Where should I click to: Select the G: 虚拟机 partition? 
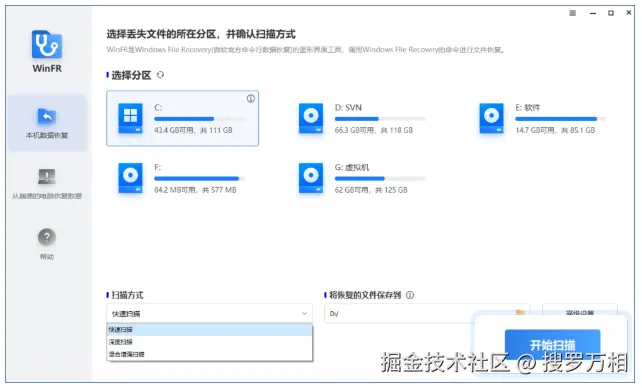(x=362, y=178)
